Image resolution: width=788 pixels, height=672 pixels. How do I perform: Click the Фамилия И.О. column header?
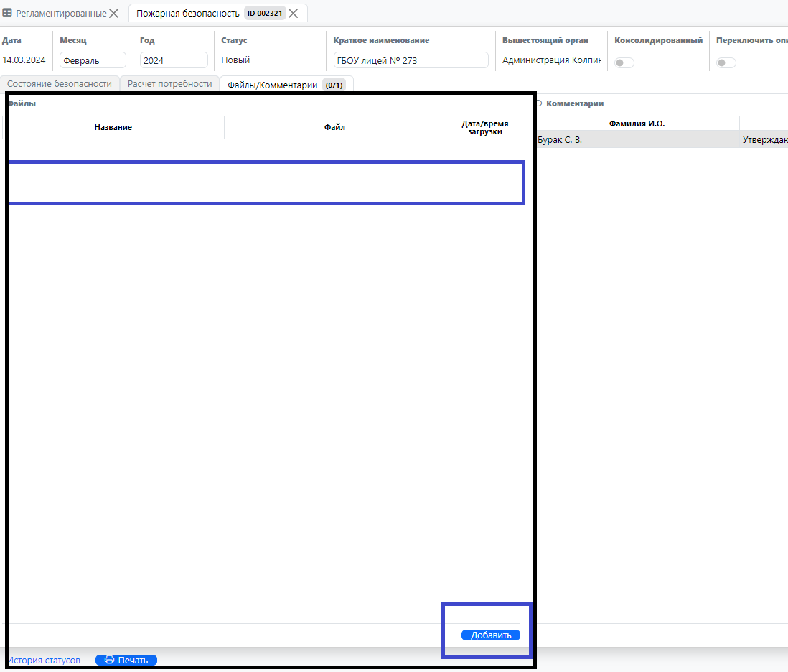pos(637,123)
